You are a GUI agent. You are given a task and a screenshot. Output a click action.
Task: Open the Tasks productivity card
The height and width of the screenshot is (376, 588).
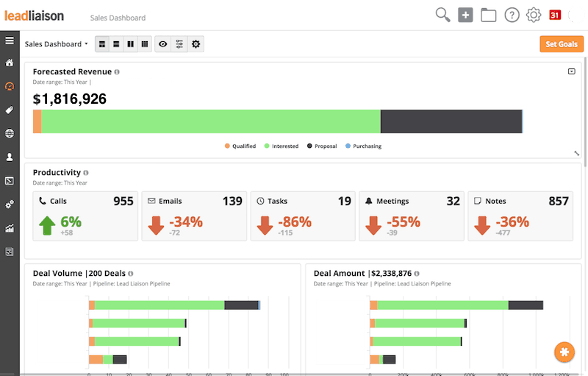point(303,216)
